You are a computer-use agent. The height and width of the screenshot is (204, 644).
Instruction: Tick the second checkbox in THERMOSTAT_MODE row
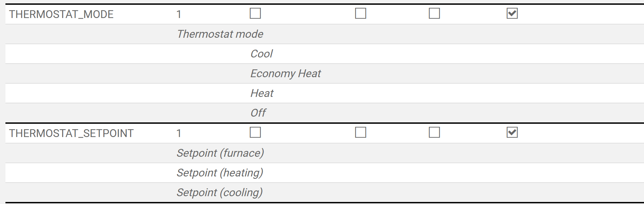click(x=361, y=14)
